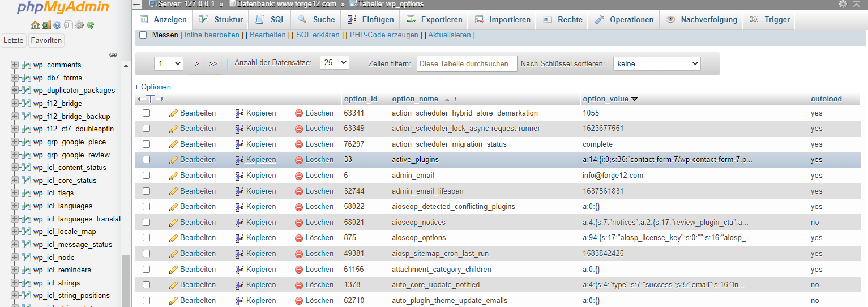Click PHP-Code erzeugen link
The height and width of the screenshot is (307, 868).
(x=384, y=35)
